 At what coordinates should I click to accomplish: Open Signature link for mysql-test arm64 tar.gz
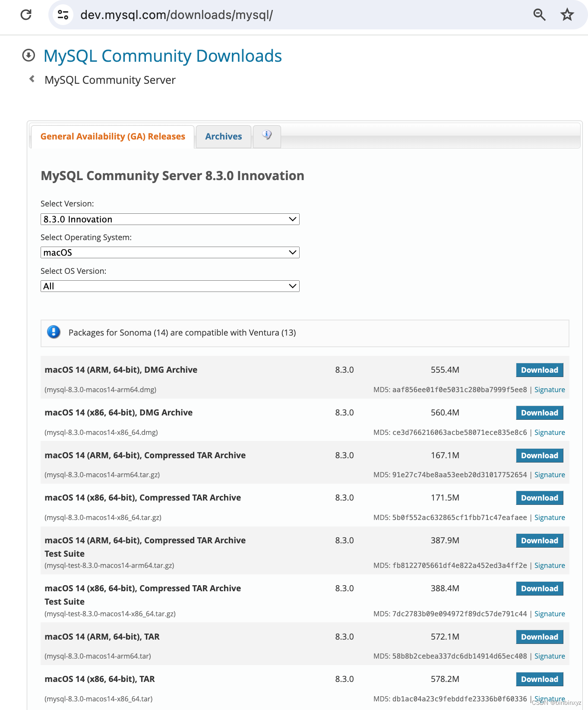pos(550,565)
